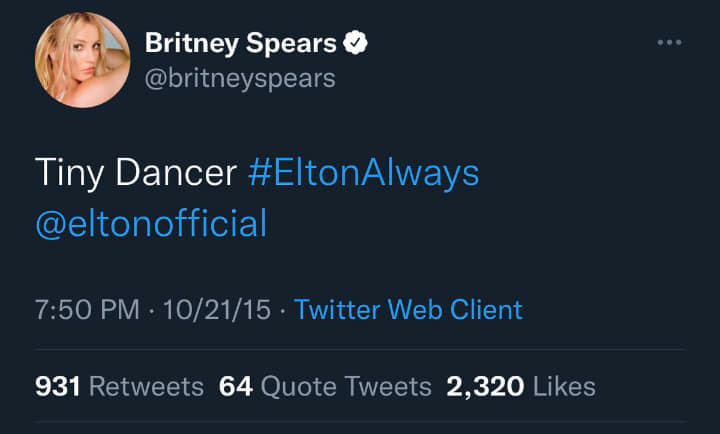Open the Twitter Web Client source link
The image size is (720, 434).
(408, 310)
